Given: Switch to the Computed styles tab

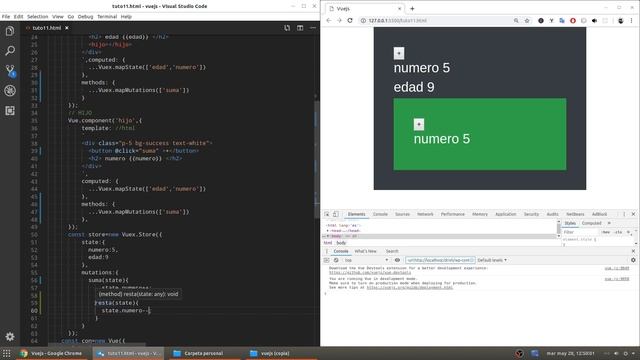Looking at the screenshot, I should click(591, 223).
